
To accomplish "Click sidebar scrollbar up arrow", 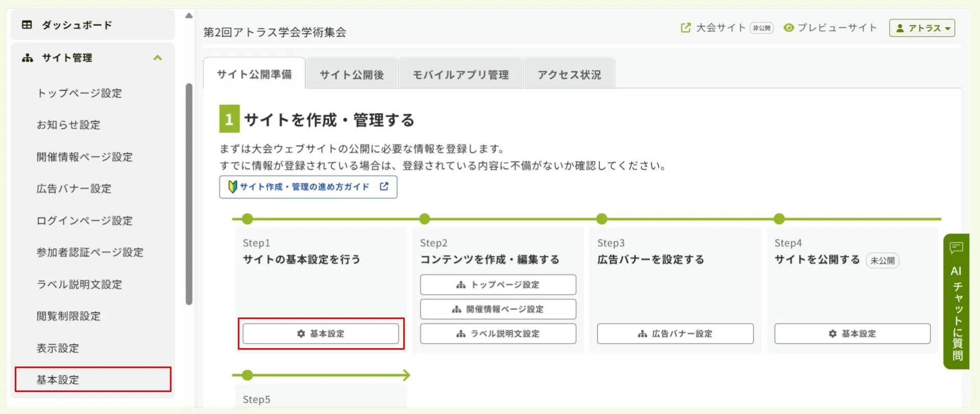I will pyautogui.click(x=189, y=15).
